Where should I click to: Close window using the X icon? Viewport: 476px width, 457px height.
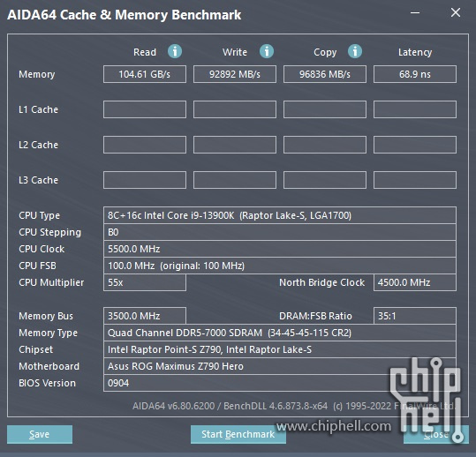click(x=456, y=12)
